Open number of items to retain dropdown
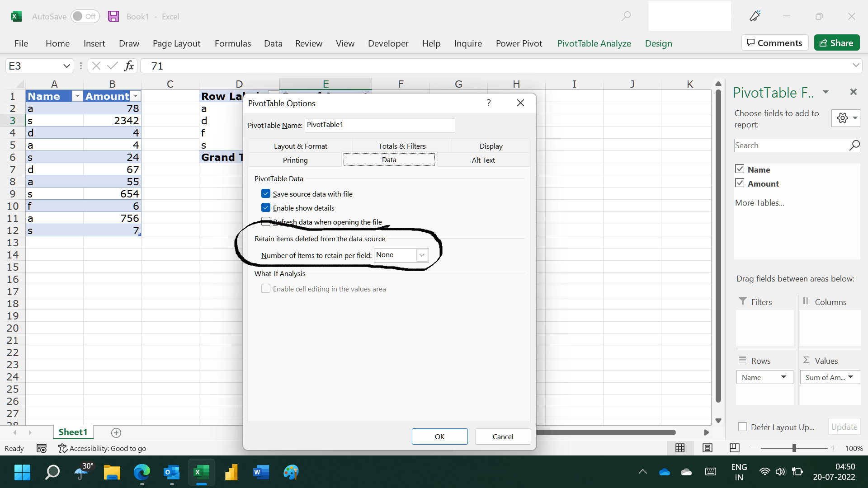This screenshot has width=868, height=488. point(422,255)
